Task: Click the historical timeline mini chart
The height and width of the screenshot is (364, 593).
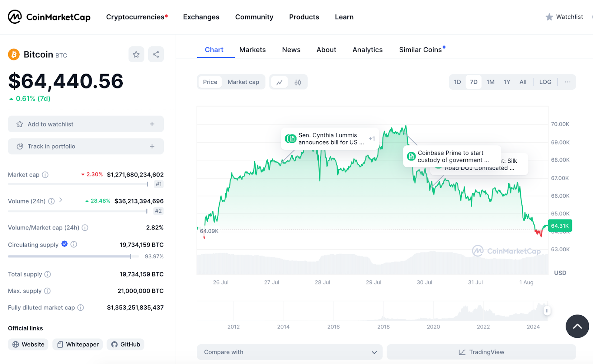Action: coord(372,311)
